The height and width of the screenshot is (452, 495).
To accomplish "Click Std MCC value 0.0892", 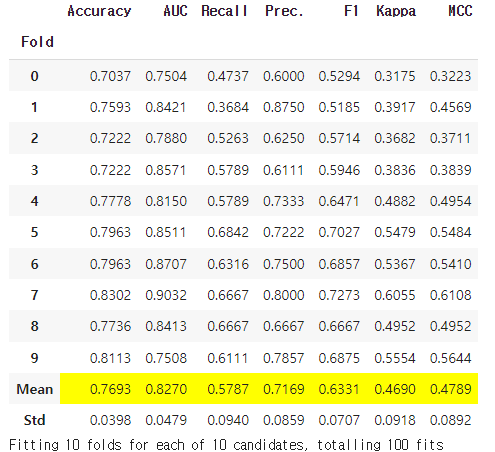I will point(450,420).
